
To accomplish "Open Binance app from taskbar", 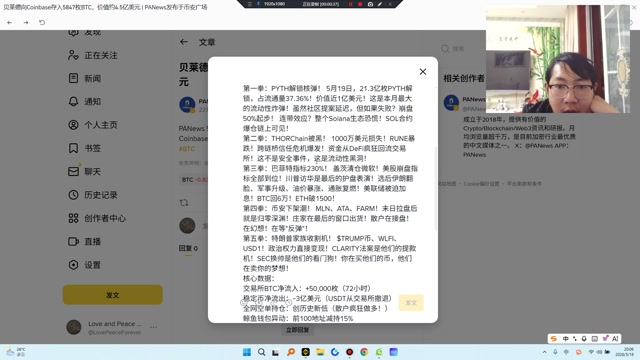I will pyautogui.click(x=305, y=352).
